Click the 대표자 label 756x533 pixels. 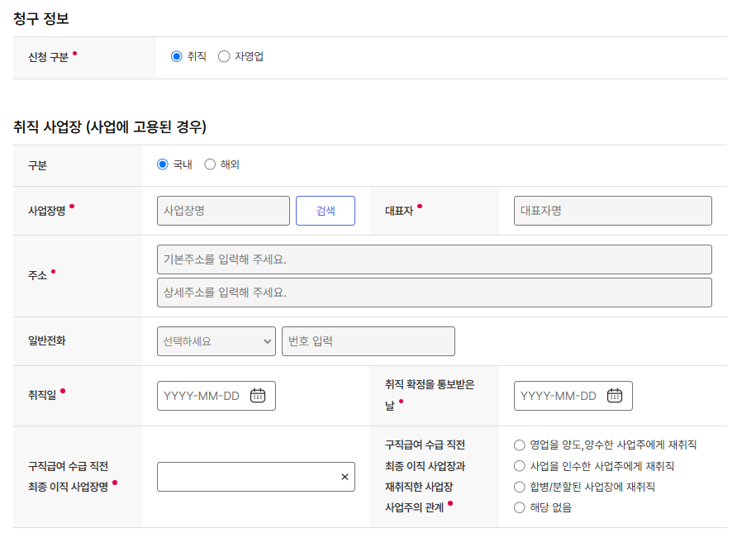click(x=399, y=211)
